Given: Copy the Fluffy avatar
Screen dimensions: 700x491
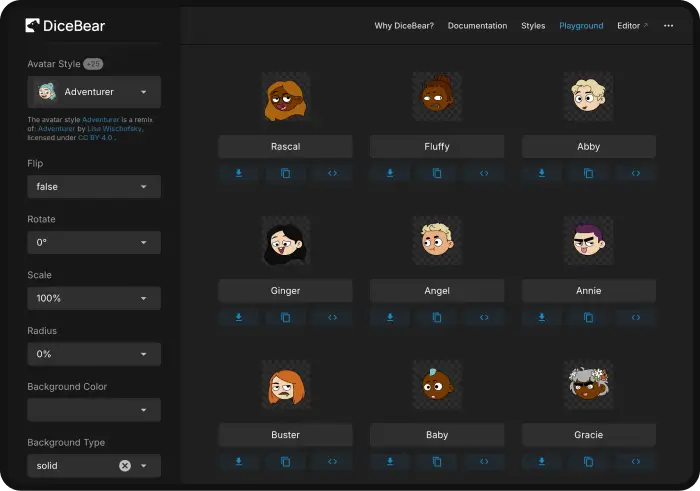Looking at the screenshot, I should [437, 173].
